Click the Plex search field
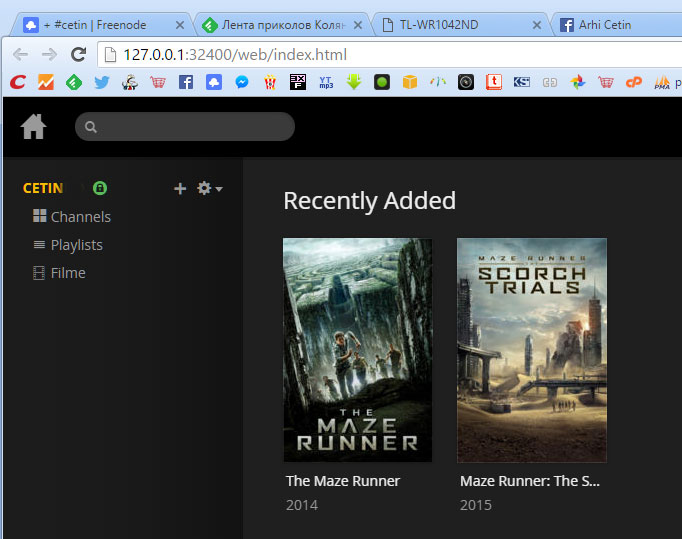682x539 pixels. (x=185, y=127)
